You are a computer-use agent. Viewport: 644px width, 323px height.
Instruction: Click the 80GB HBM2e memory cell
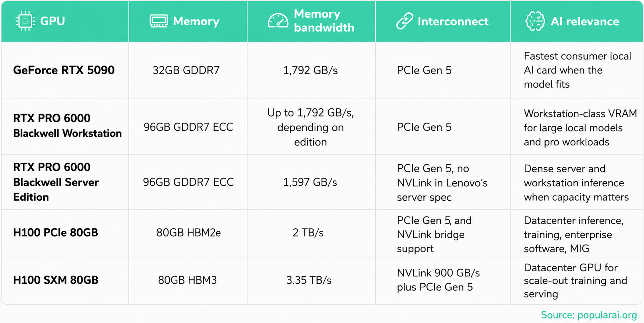188,233
